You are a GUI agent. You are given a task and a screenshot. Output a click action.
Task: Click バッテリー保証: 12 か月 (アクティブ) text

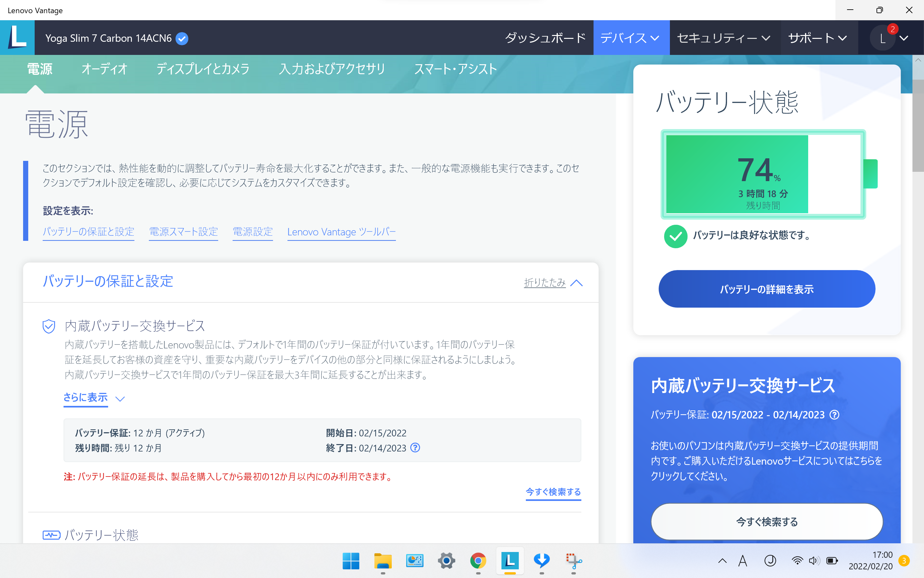[x=140, y=433]
